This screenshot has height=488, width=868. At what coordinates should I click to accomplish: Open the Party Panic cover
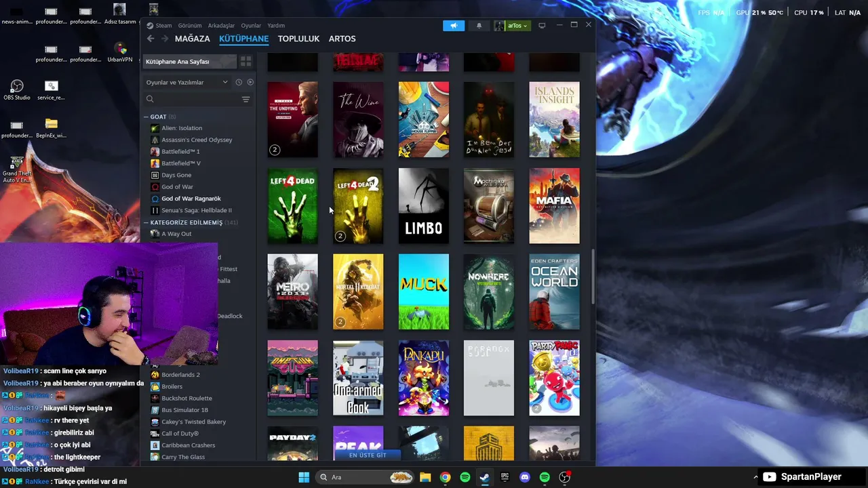(x=555, y=378)
